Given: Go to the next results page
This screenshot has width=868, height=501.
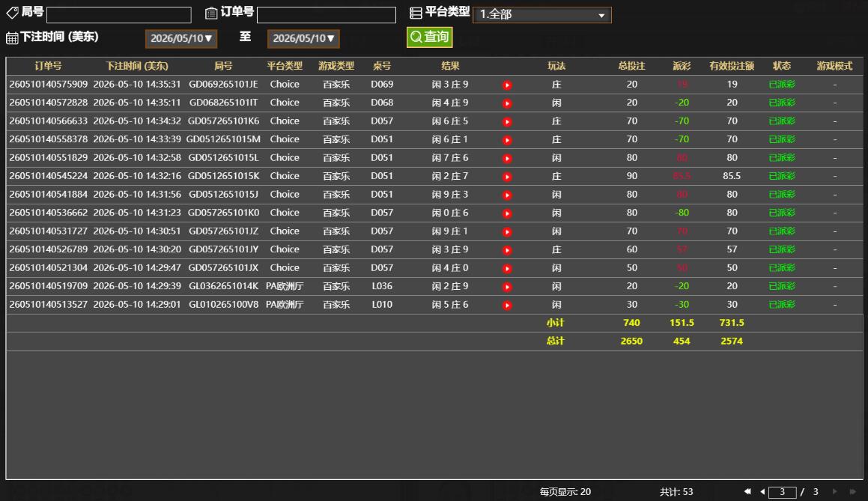Looking at the screenshot, I should pyautogui.click(x=835, y=491).
